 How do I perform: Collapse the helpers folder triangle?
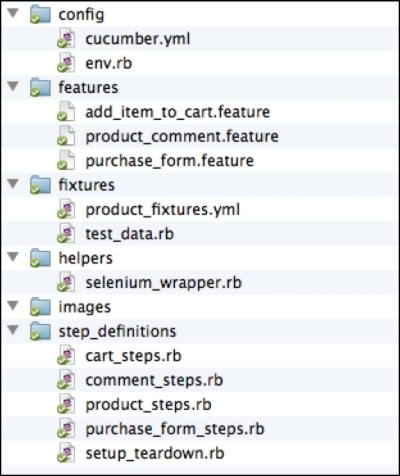coord(13,257)
